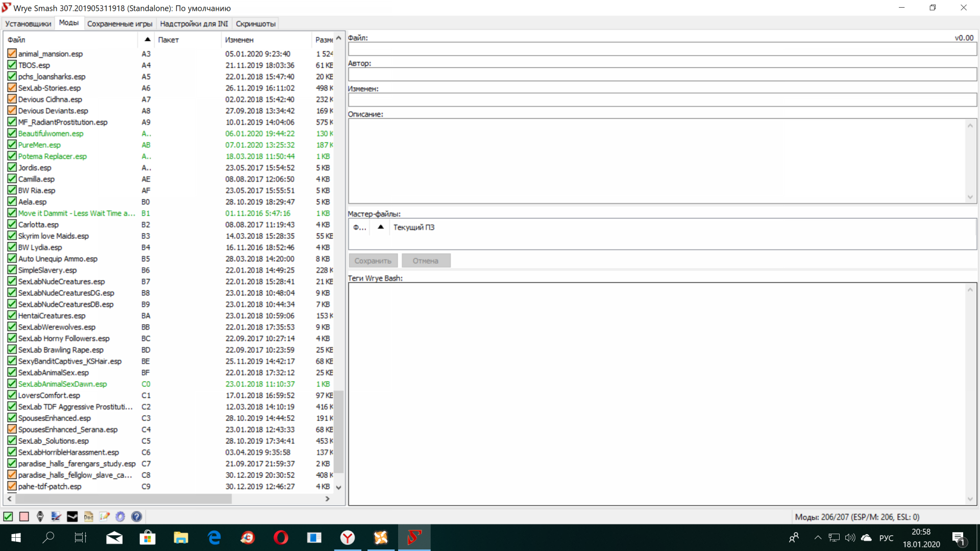Sort mods by Изменен column header
Screen dimensions: 980x551
(x=239, y=39)
